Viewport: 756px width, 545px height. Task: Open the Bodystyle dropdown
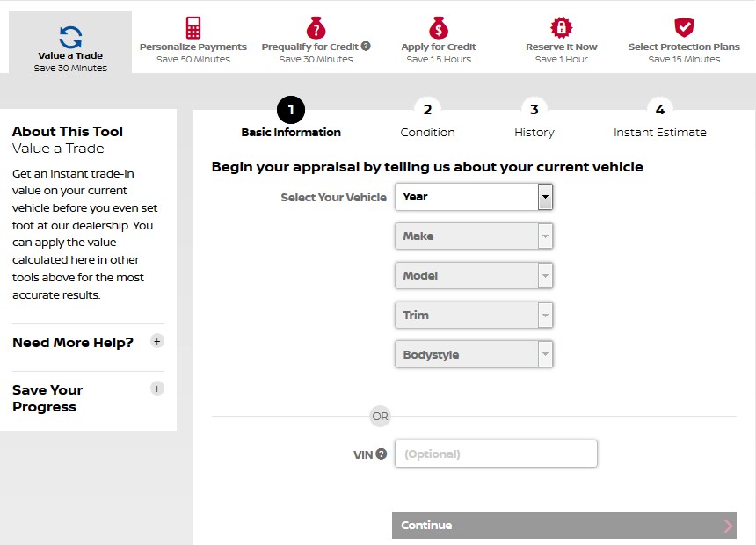[x=474, y=355]
